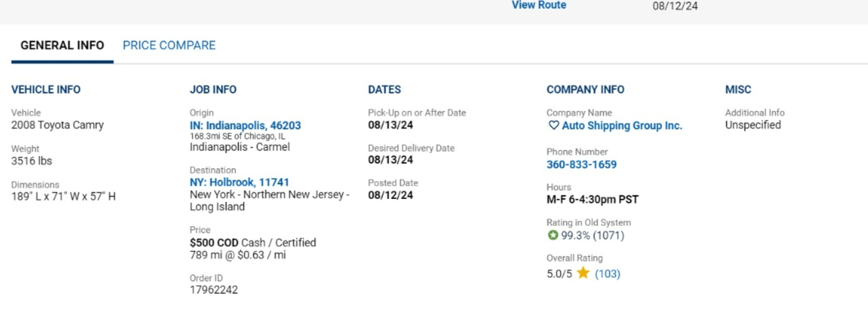Click the JOB INFO section heading
The height and width of the screenshot is (312, 868).
[213, 90]
